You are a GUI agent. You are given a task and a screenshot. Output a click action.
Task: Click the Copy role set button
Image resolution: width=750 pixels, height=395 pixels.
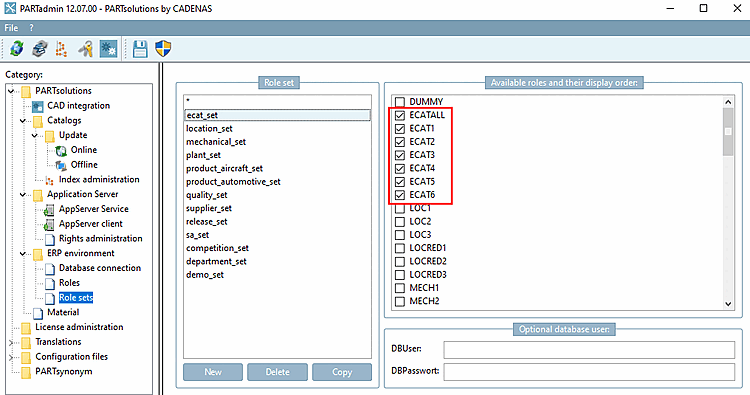pos(342,372)
